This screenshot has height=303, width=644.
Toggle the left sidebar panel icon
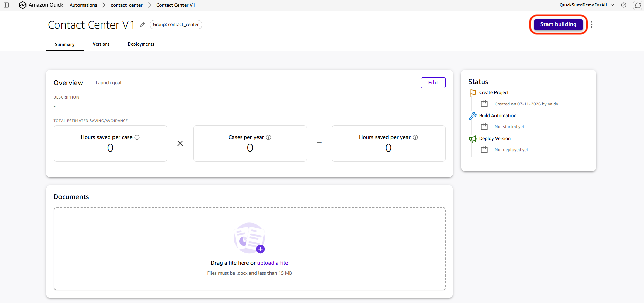[x=6, y=5]
